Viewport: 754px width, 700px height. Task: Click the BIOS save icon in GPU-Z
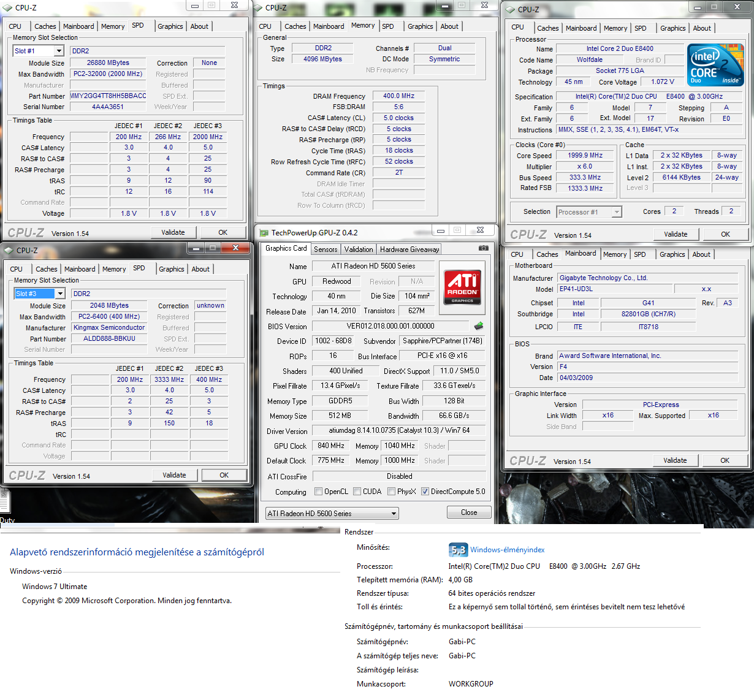[x=479, y=326]
